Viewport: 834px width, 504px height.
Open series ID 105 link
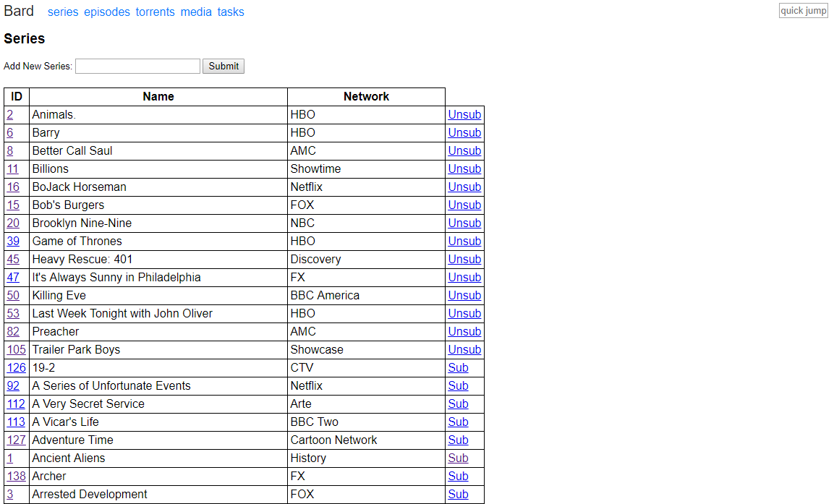click(16, 349)
